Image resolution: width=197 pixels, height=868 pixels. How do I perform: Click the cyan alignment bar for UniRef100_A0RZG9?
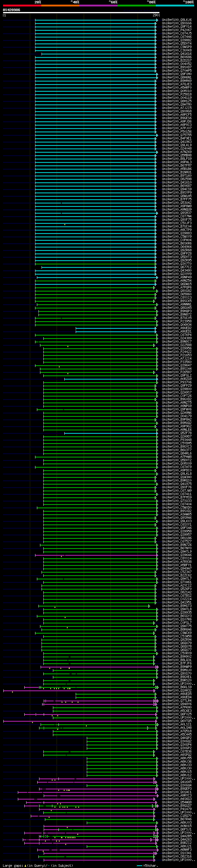(111, 379)
